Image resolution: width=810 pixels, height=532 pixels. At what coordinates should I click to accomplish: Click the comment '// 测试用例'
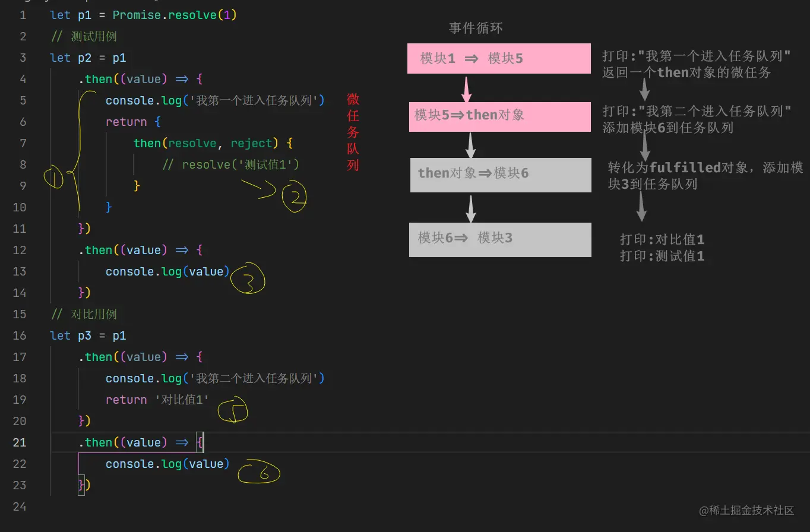(84, 36)
